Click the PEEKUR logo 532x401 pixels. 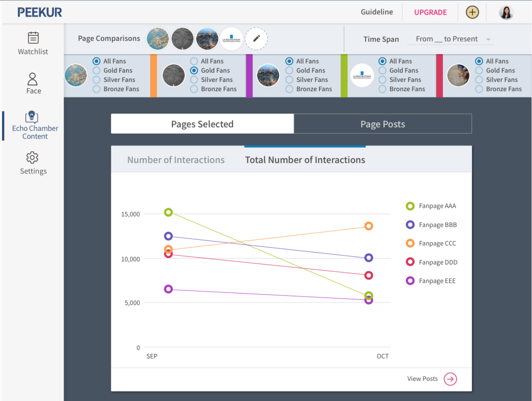tap(40, 12)
